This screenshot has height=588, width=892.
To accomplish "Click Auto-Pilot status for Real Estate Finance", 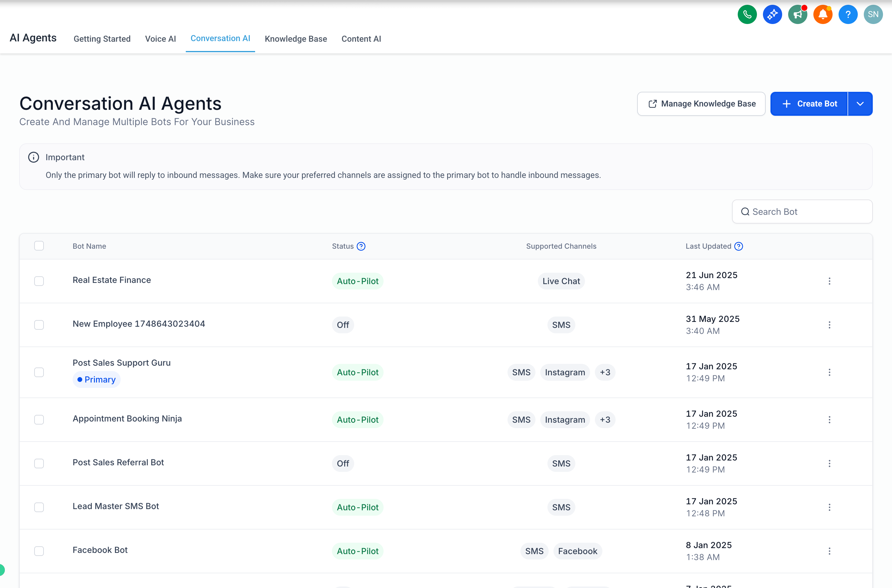I will [357, 281].
